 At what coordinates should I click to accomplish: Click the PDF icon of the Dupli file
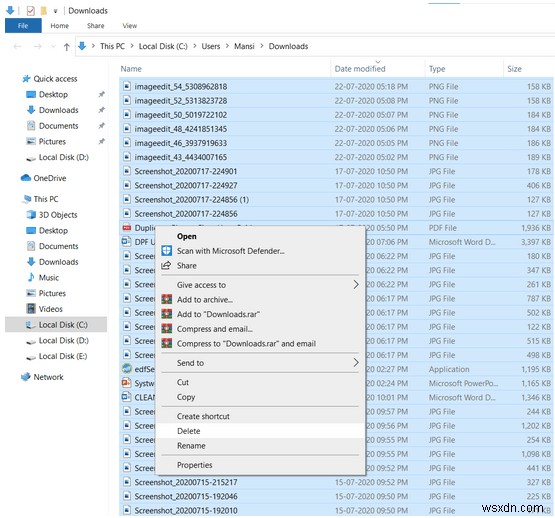127,228
